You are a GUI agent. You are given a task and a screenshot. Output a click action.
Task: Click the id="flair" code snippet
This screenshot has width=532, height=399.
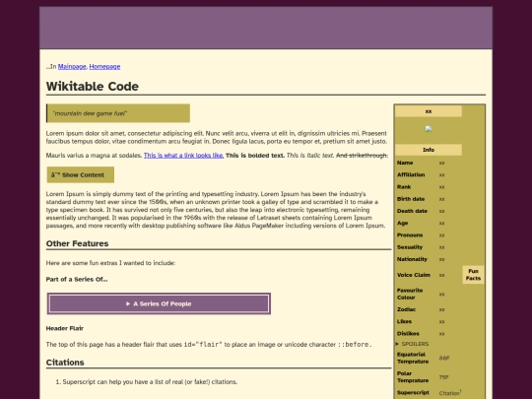[x=203, y=345]
